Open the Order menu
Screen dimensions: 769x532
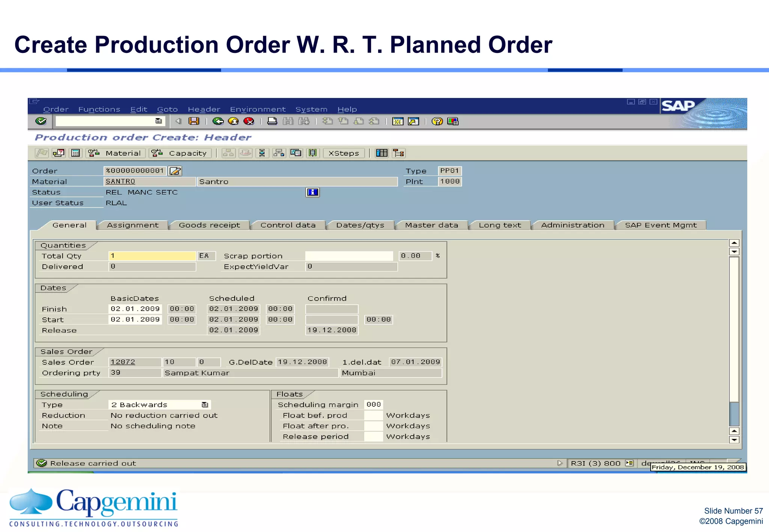[56, 109]
